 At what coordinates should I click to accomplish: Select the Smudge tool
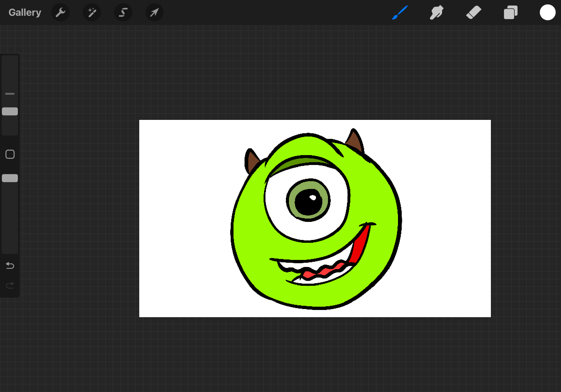(436, 12)
